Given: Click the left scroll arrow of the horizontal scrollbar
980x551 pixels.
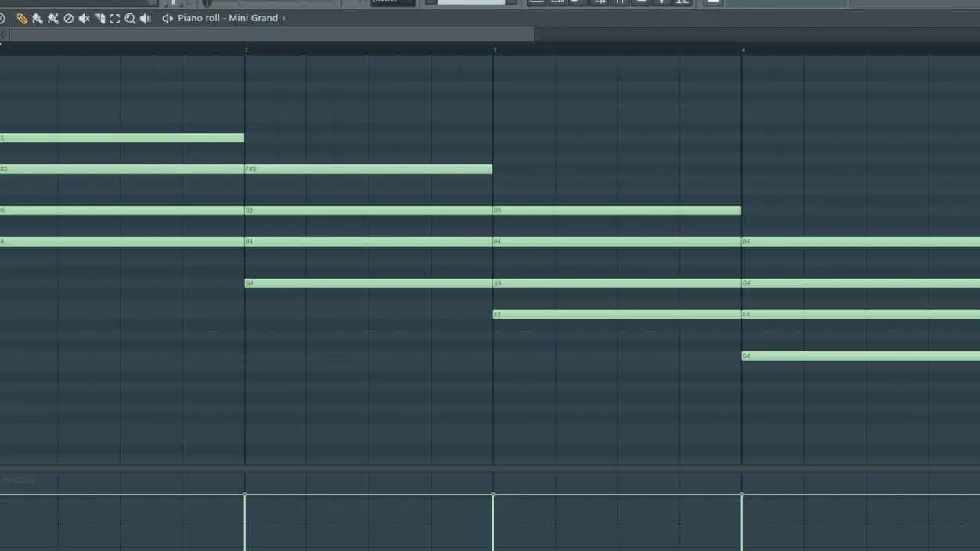Looking at the screenshot, I should [4, 34].
